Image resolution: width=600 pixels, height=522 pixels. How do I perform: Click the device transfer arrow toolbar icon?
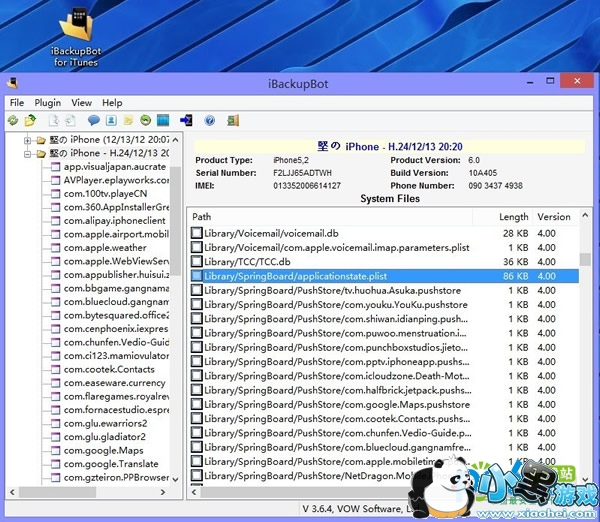click(186, 120)
